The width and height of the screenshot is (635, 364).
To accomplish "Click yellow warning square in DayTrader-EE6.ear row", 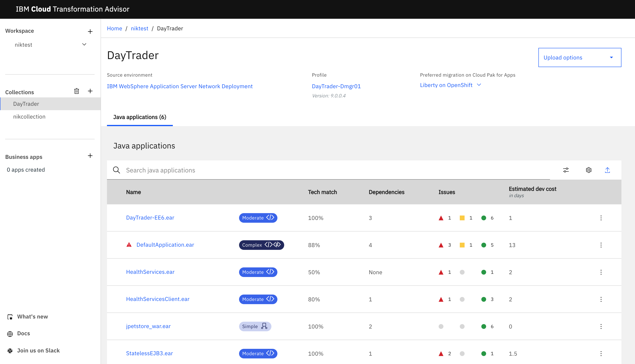I will (462, 218).
